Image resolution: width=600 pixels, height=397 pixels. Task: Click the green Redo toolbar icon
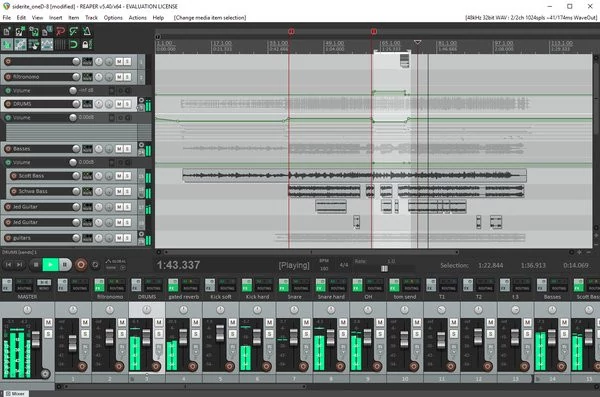(x=73, y=31)
